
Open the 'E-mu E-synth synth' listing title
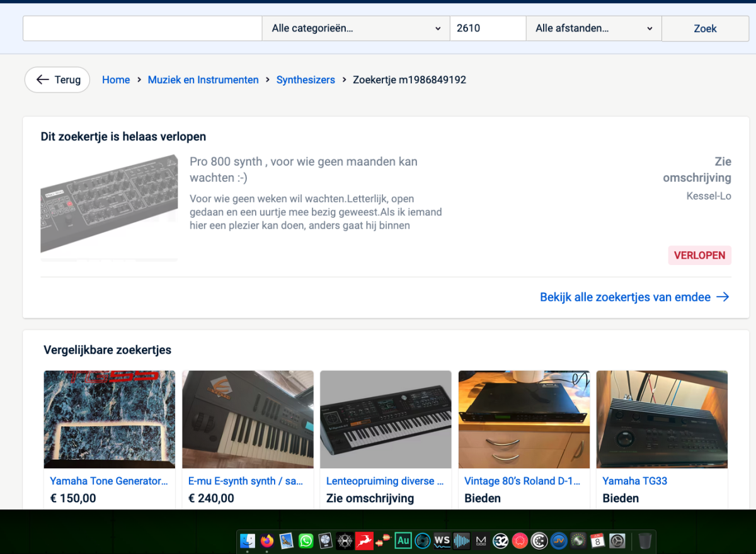pos(246,481)
